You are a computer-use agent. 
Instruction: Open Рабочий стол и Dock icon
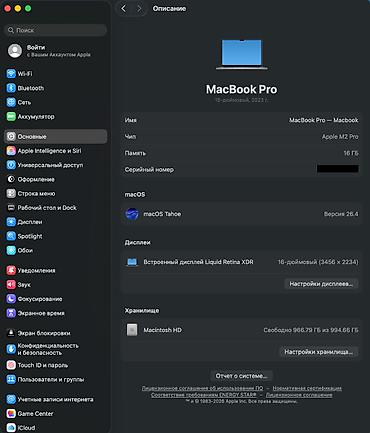click(x=11, y=208)
